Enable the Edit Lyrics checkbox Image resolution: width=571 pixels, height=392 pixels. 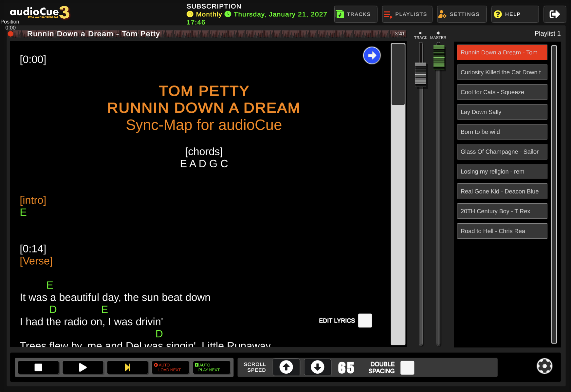pos(365,321)
